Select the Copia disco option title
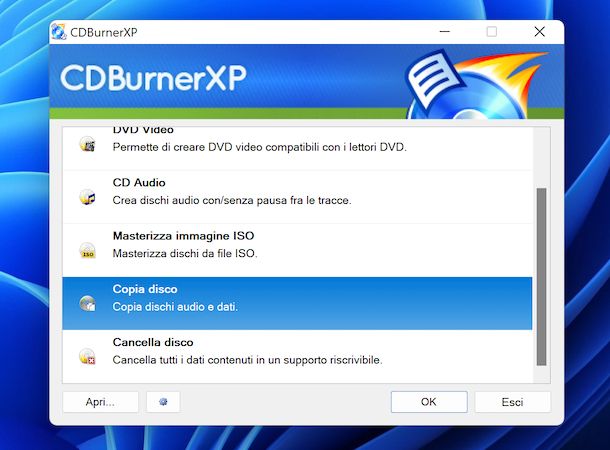 coord(145,289)
